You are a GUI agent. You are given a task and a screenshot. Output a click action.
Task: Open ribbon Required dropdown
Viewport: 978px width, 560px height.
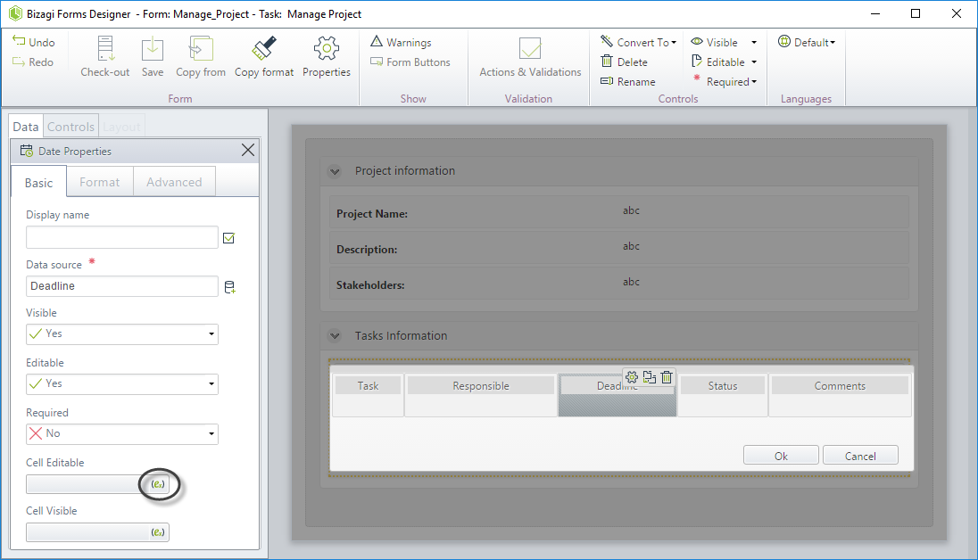[x=725, y=82]
